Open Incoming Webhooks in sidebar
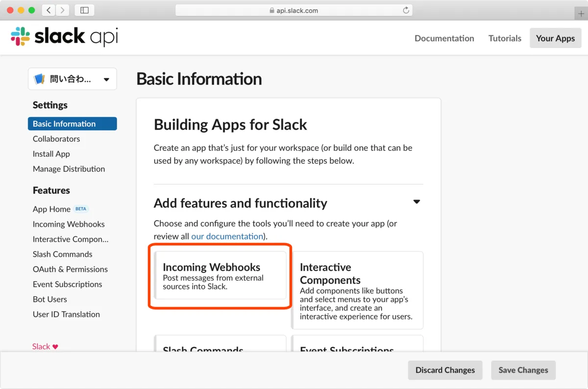This screenshot has height=389, width=588. pos(69,224)
